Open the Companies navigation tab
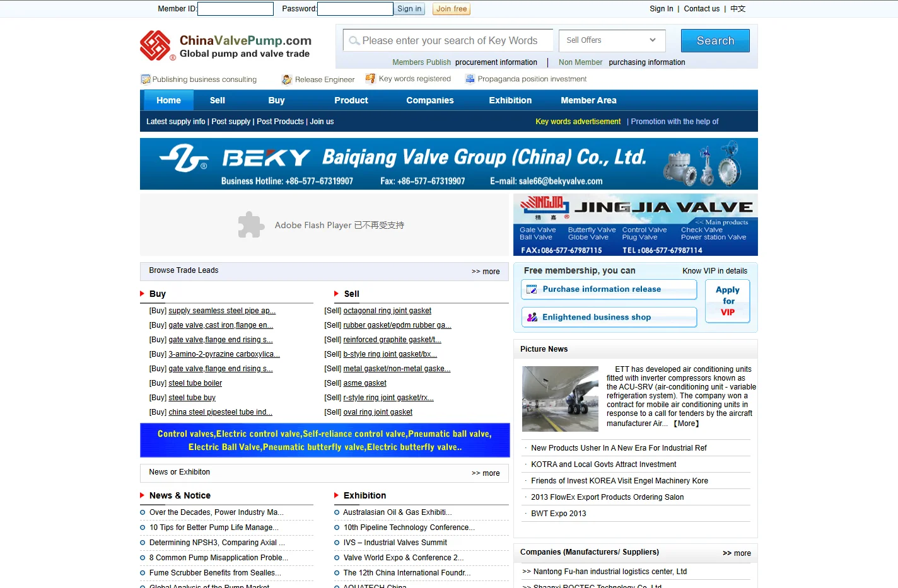This screenshot has width=898, height=588. (430, 100)
